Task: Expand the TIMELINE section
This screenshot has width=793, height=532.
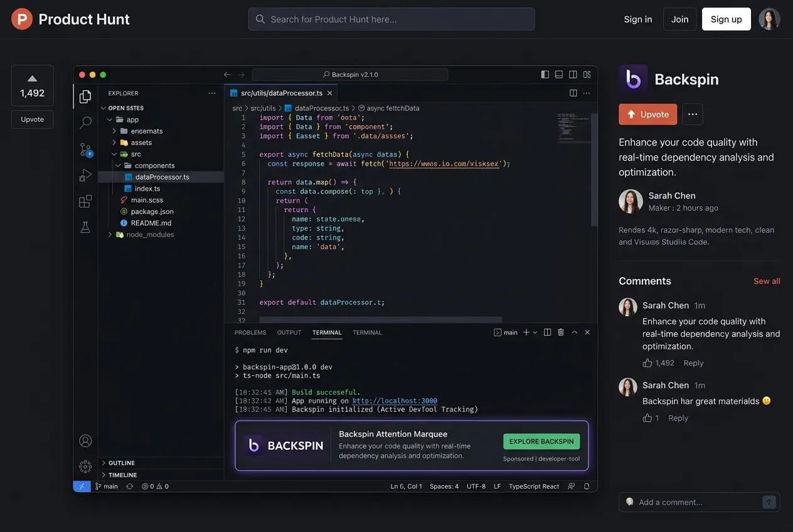Action: click(x=104, y=475)
